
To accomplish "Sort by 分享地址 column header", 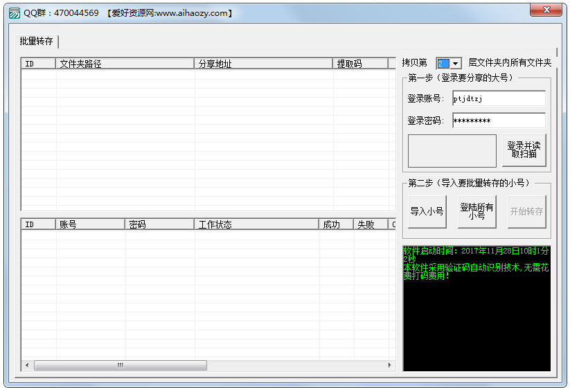I will 263,64.
